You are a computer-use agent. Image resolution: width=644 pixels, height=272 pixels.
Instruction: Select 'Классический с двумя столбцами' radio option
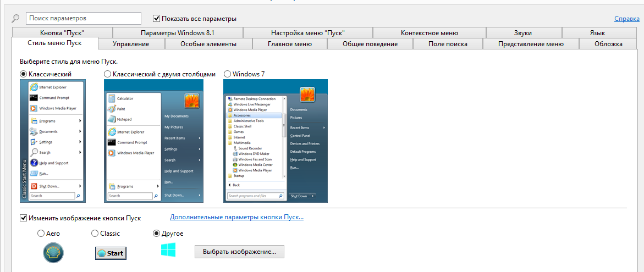click(107, 74)
